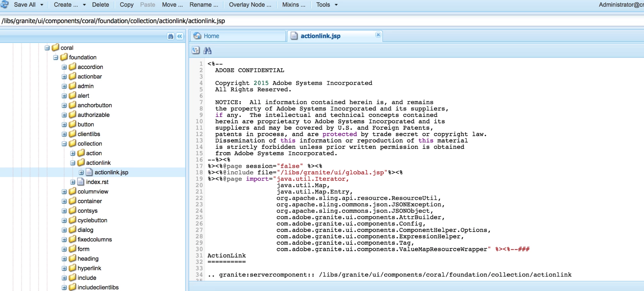Screen dimensions: 644x291
Task: Click the accordion folder icon
Action: (x=72, y=67)
